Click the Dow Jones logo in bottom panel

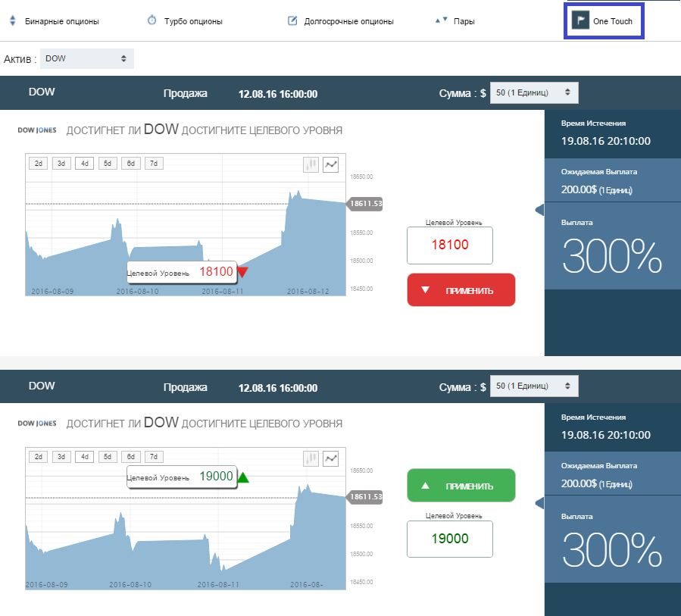[x=37, y=423]
